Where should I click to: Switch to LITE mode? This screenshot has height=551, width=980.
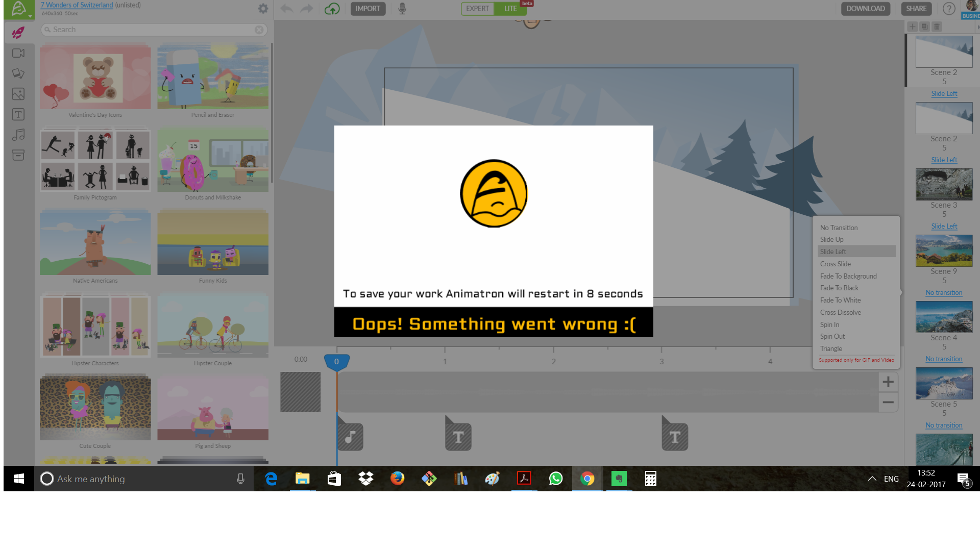510,9
